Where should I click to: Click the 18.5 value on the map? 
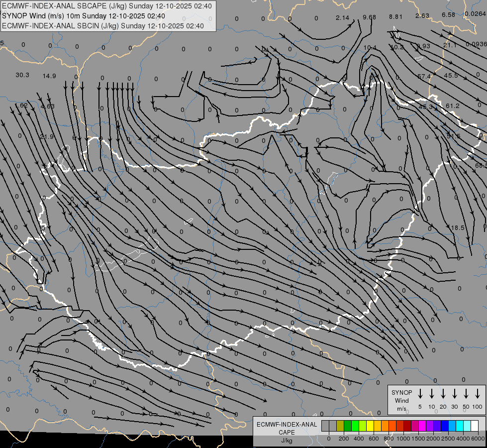(x=458, y=227)
